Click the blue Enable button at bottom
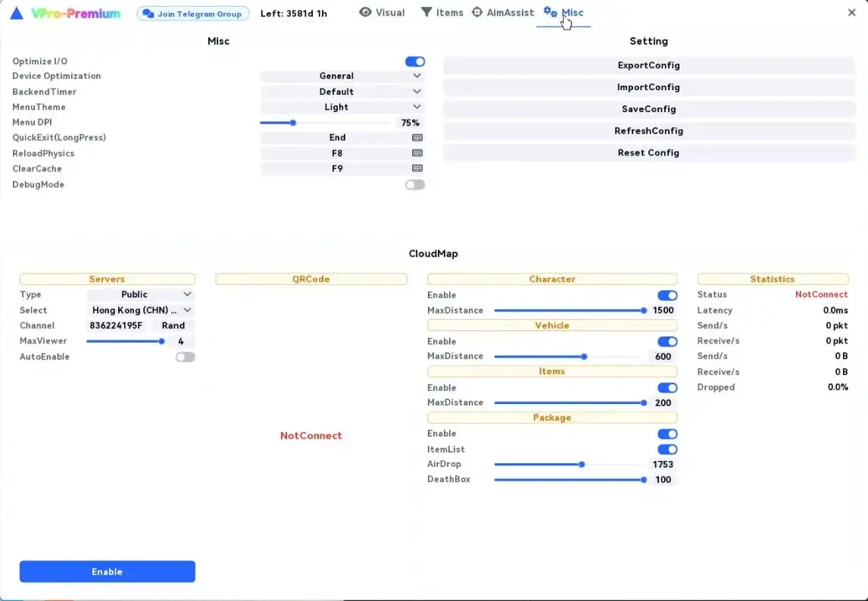The width and height of the screenshot is (868, 601). [108, 571]
